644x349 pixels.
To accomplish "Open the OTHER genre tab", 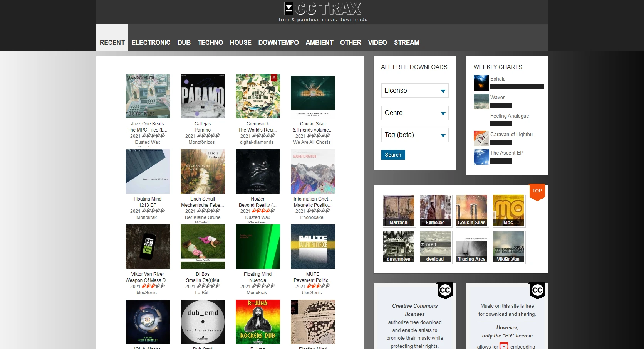I will tap(351, 42).
